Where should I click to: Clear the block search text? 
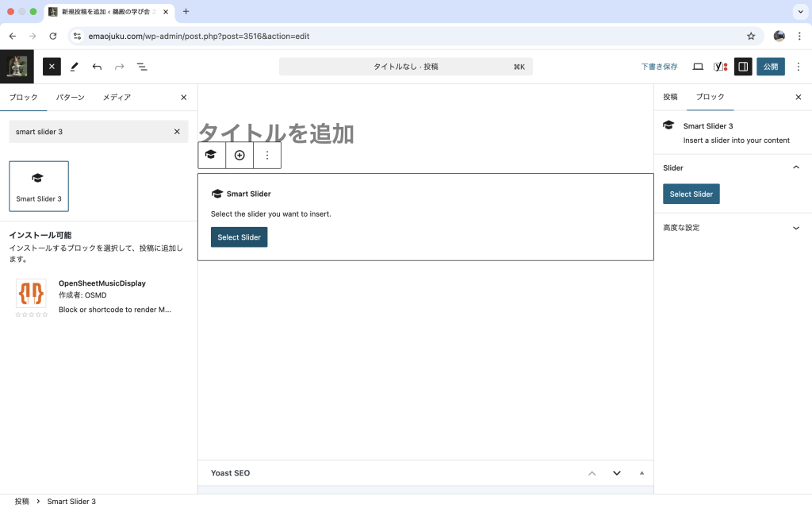click(177, 132)
